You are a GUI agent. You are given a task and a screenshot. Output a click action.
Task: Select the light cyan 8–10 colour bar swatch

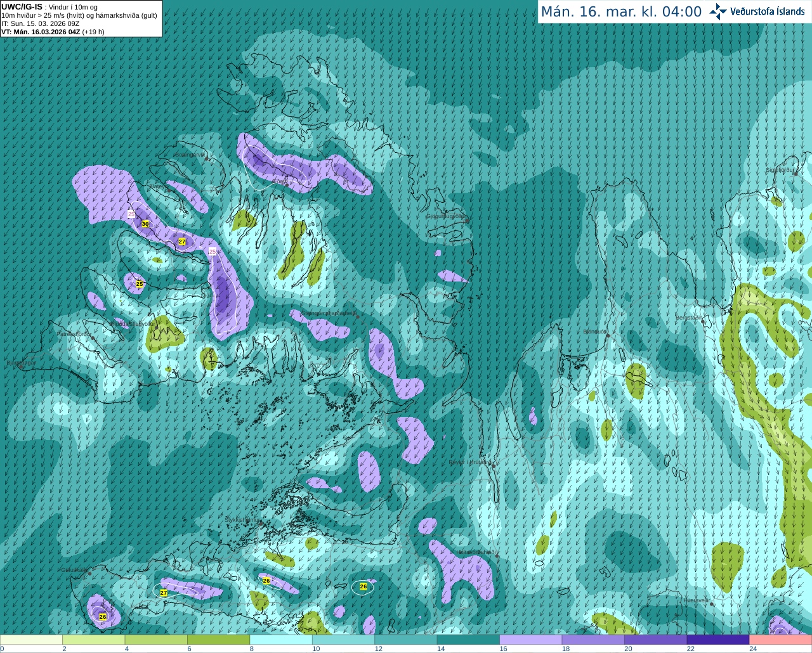(281, 640)
